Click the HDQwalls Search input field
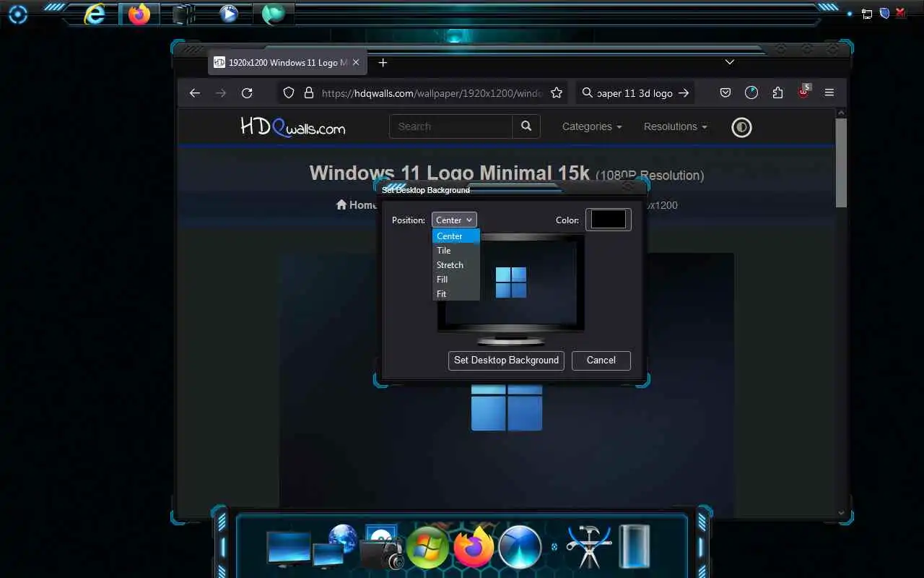This screenshot has width=924, height=578. coord(451,126)
